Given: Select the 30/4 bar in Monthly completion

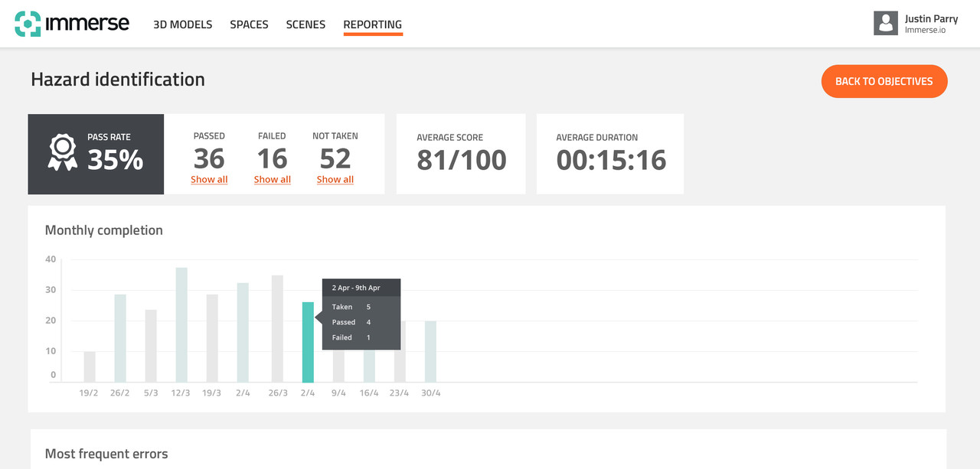Looking at the screenshot, I should (430, 351).
